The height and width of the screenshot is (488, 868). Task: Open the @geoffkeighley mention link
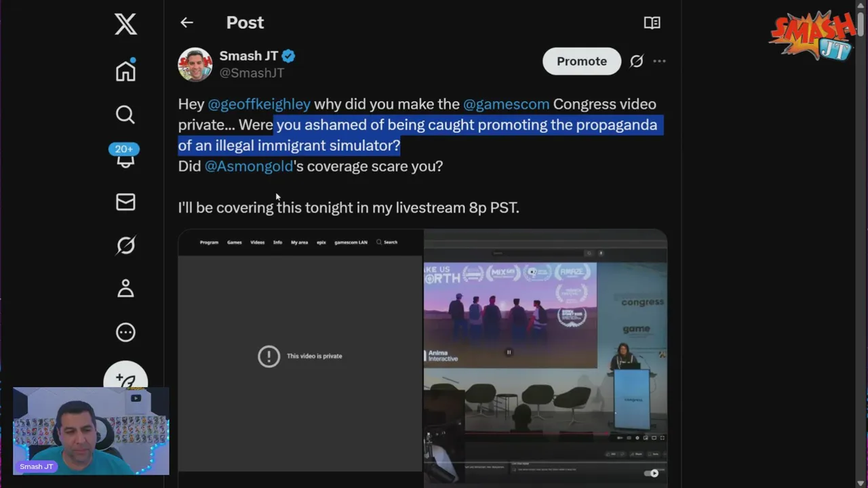coord(259,104)
